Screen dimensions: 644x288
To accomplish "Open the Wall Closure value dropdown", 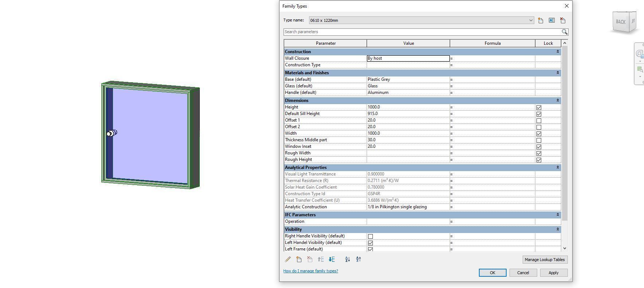I will (408, 58).
